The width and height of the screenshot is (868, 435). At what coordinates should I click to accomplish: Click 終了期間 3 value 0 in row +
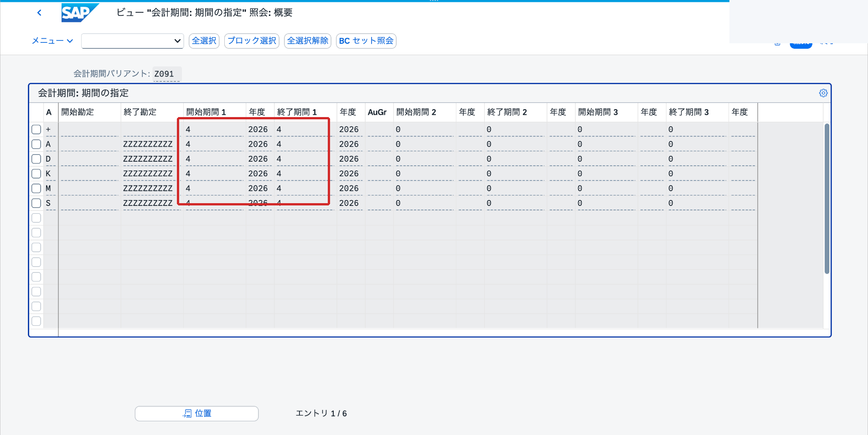click(697, 129)
